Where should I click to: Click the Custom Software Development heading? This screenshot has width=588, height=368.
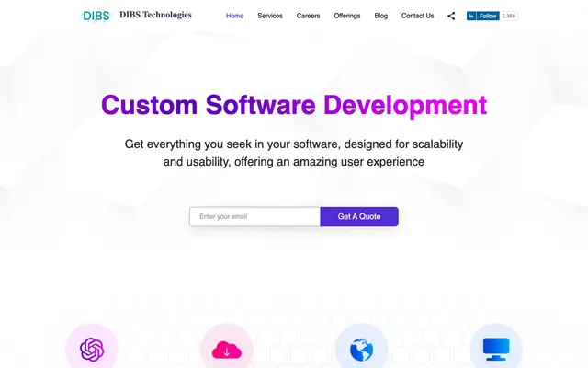294,105
